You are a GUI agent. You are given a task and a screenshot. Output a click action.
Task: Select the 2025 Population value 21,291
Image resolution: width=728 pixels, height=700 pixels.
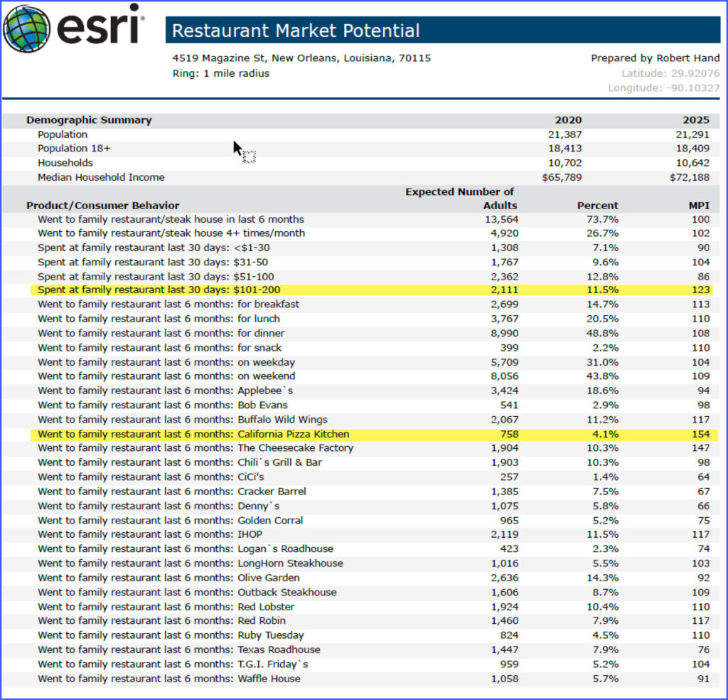pyautogui.click(x=692, y=134)
